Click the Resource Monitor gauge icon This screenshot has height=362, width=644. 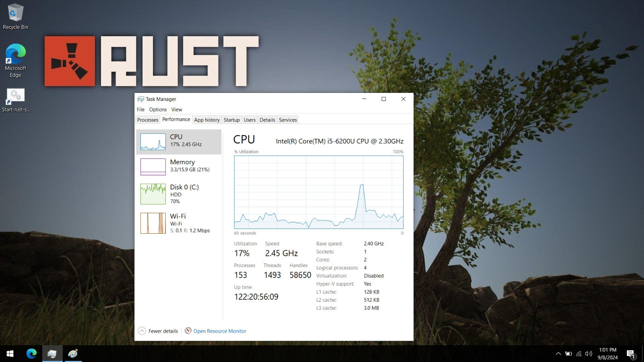[x=188, y=331]
